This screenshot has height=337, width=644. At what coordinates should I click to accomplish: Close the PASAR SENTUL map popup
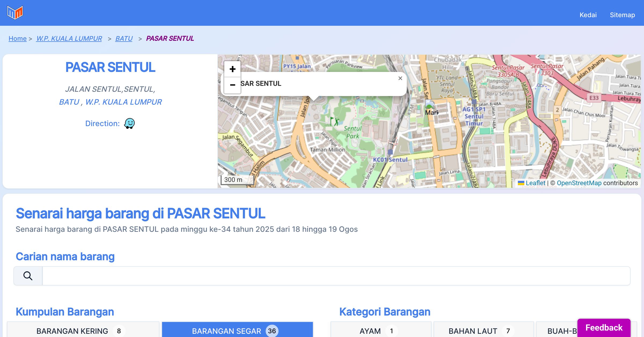400,78
